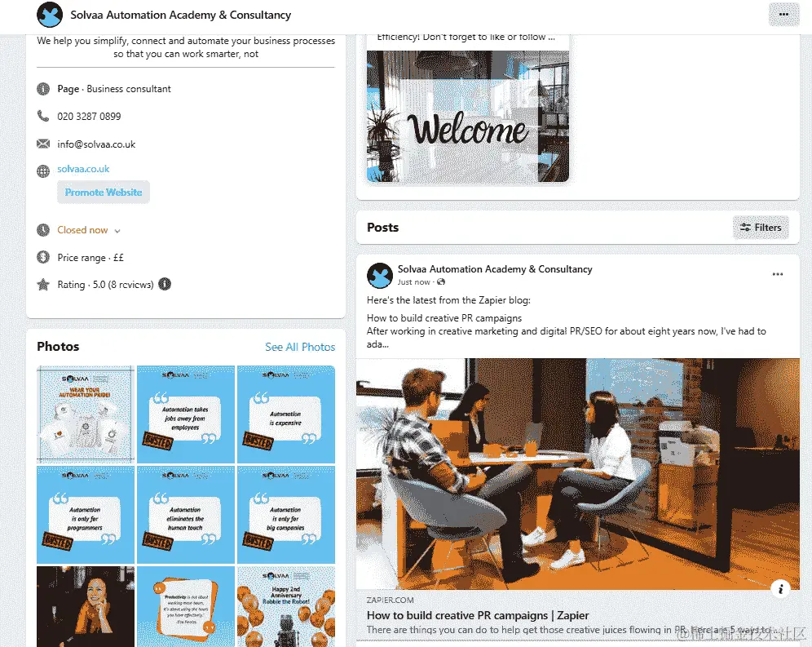
Task: Open the Happy 2nd Anniversary Robbie photo
Action: [286, 606]
